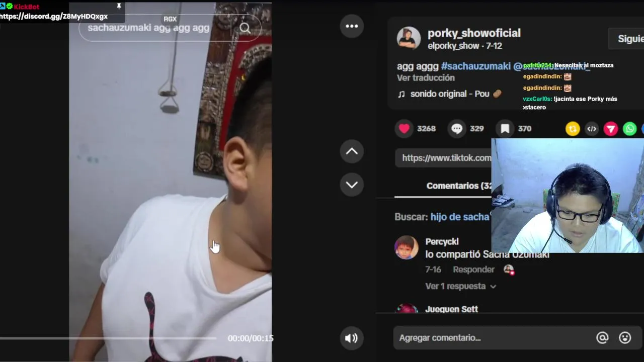
Task: Save the video with the bookmark icon
Action: [505, 129]
